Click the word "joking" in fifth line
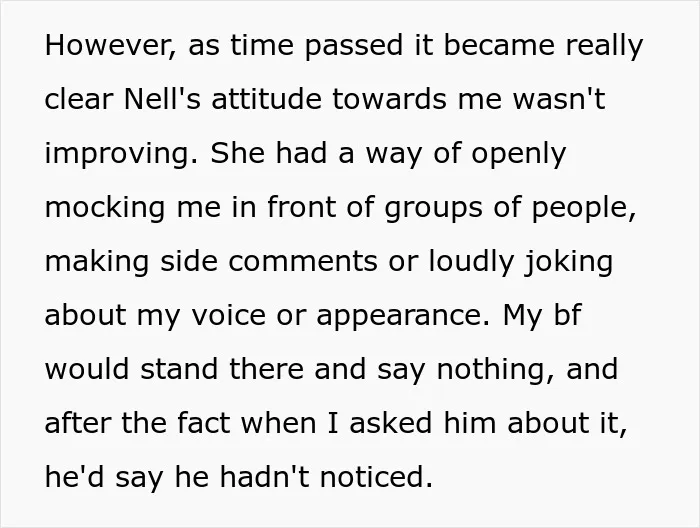Screen dimensions: 700x528 [x=568, y=262]
